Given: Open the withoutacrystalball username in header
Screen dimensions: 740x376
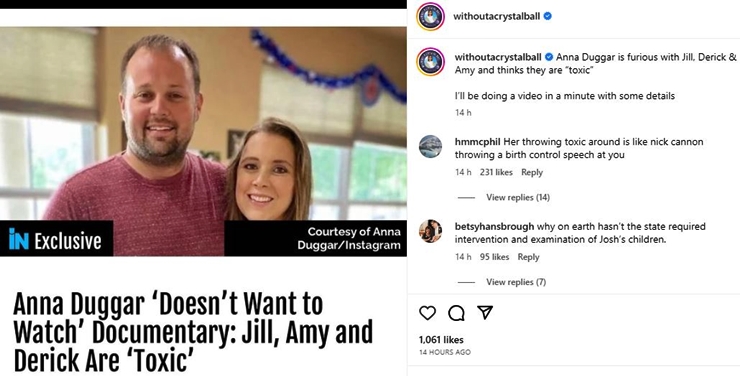Looking at the screenshot, I should pyautogui.click(x=496, y=16).
